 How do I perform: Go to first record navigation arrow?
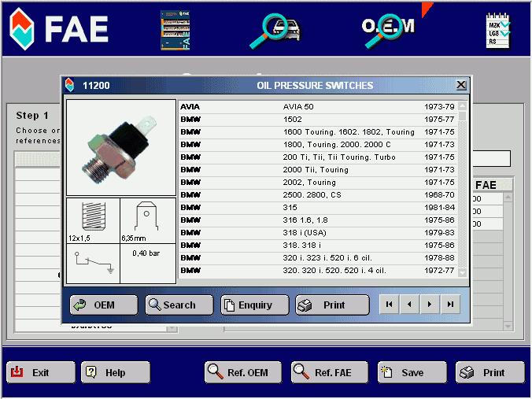(x=389, y=305)
